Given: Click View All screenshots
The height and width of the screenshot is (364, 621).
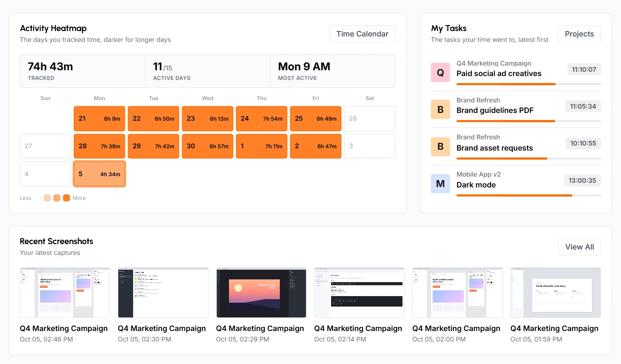Looking at the screenshot, I should pyautogui.click(x=579, y=247).
